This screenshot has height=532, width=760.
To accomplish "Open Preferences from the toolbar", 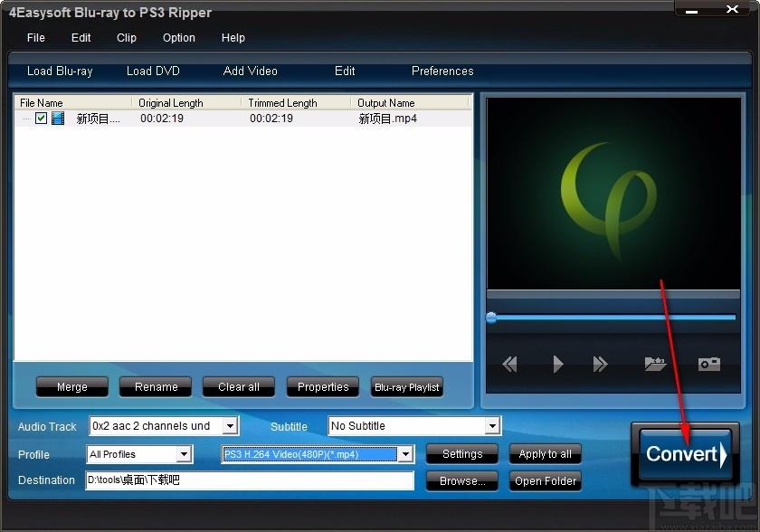I will pos(442,71).
